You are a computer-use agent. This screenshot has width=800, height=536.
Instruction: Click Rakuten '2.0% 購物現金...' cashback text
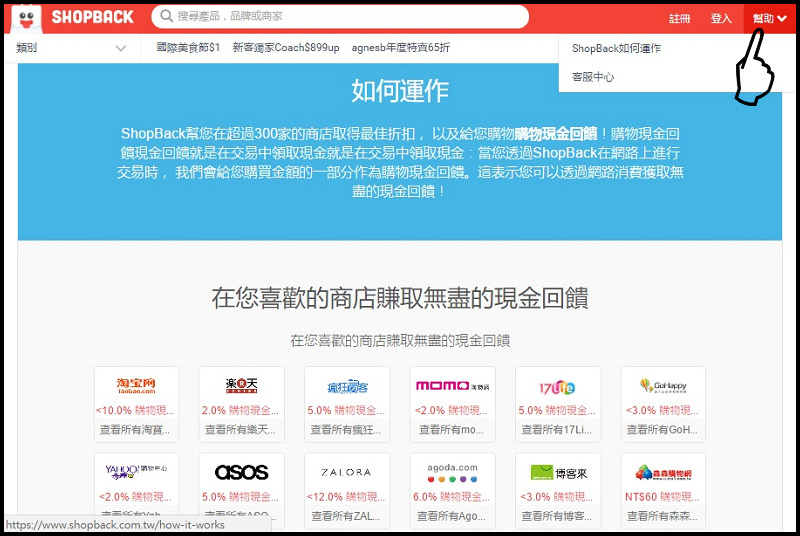pos(240,410)
